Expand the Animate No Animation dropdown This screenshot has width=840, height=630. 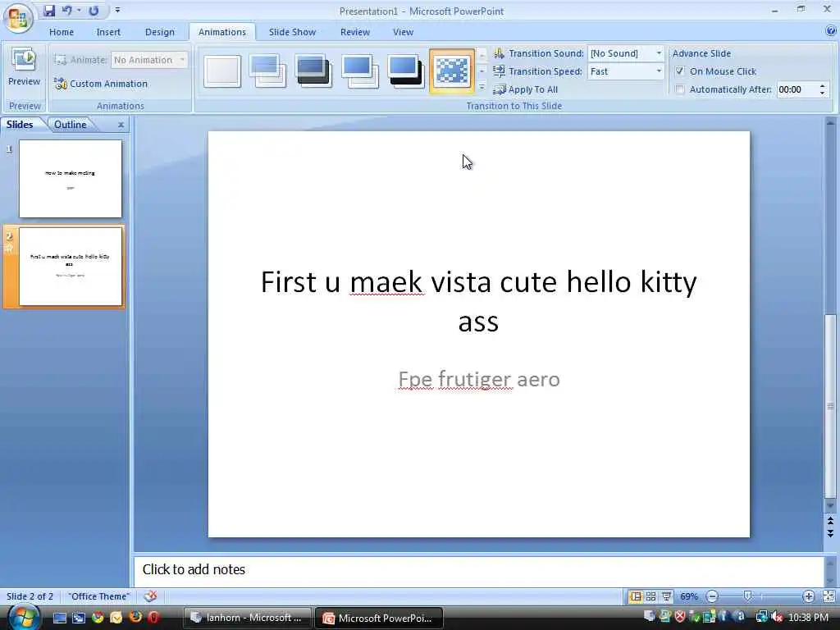182,59
